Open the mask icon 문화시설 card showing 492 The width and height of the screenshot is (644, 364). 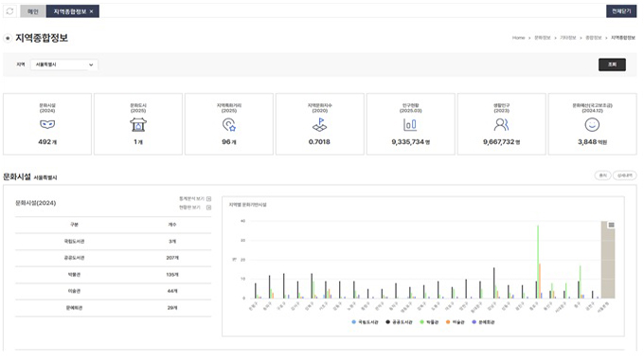point(47,124)
